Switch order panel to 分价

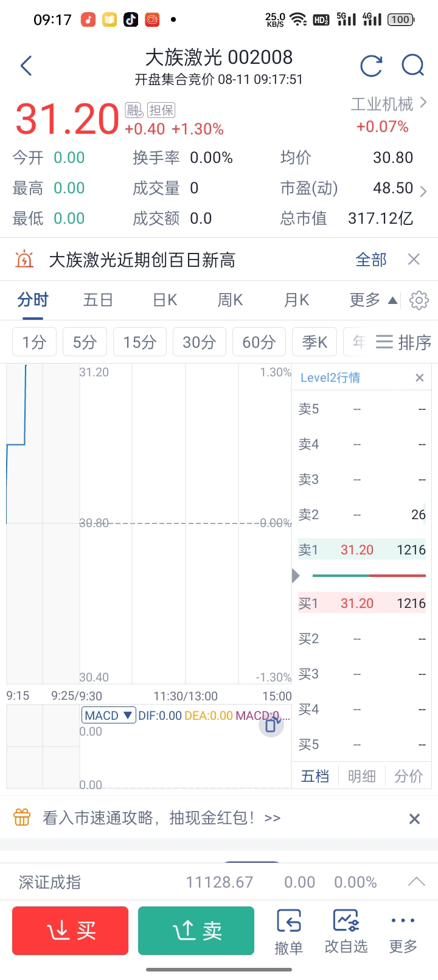click(408, 776)
